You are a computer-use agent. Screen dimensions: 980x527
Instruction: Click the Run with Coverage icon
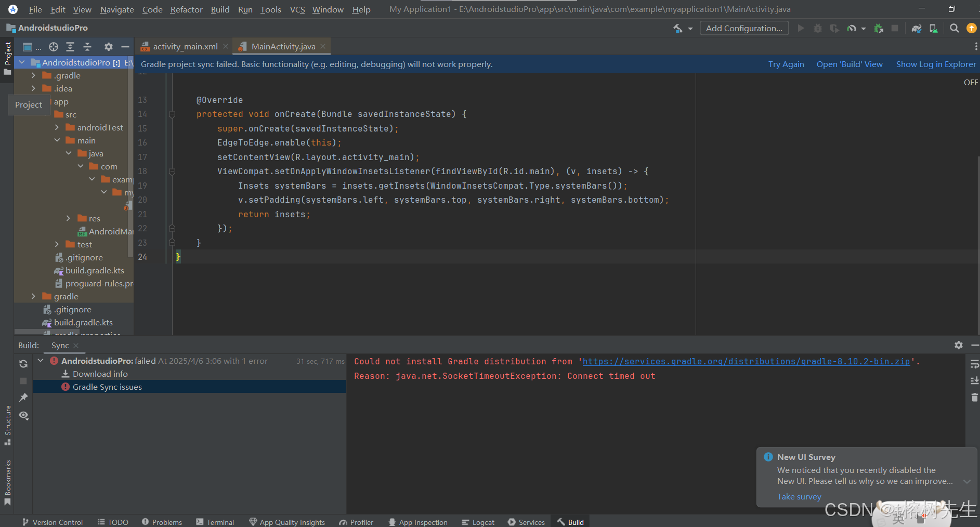click(x=834, y=29)
